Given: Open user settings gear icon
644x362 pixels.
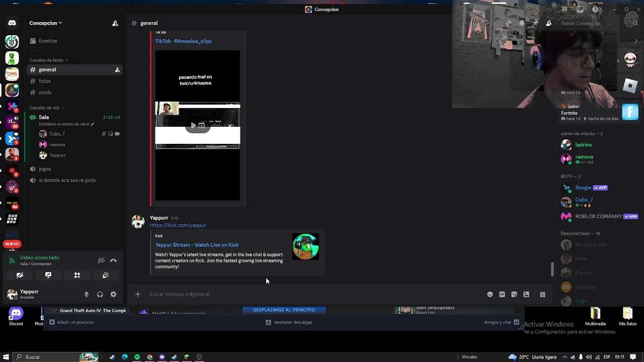Looking at the screenshot, I should (113, 295).
